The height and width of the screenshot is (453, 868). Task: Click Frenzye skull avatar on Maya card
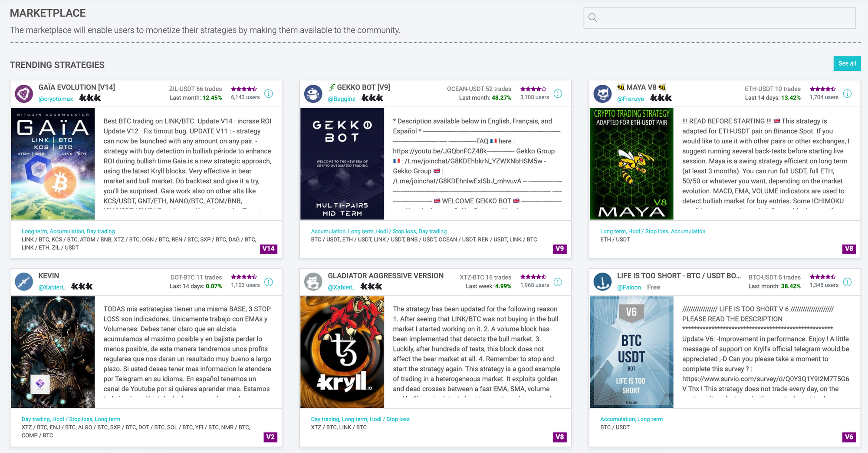click(x=602, y=94)
